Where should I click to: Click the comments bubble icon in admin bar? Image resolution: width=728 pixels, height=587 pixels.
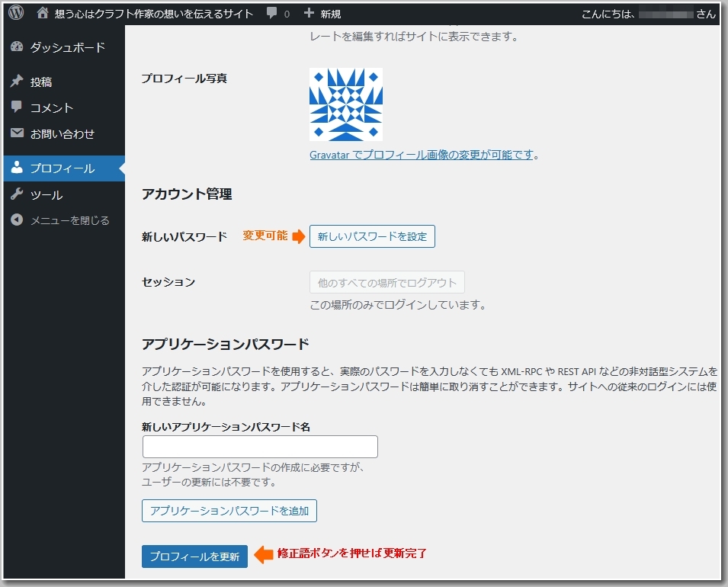point(272,14)
